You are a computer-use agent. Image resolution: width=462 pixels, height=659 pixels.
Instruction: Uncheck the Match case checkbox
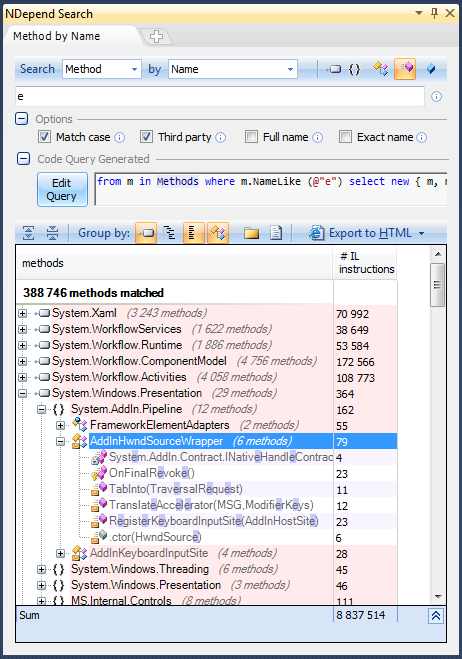[x=45, y=137]
